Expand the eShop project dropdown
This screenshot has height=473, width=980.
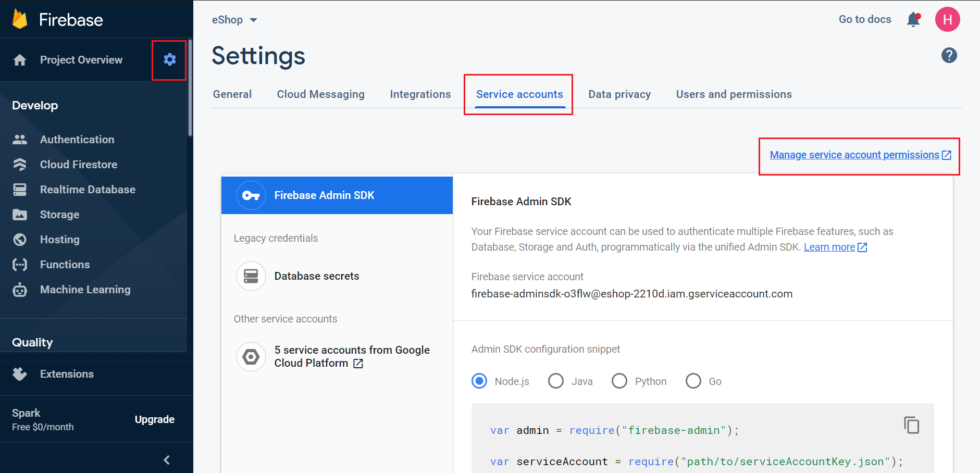click(x=234, y=20)
